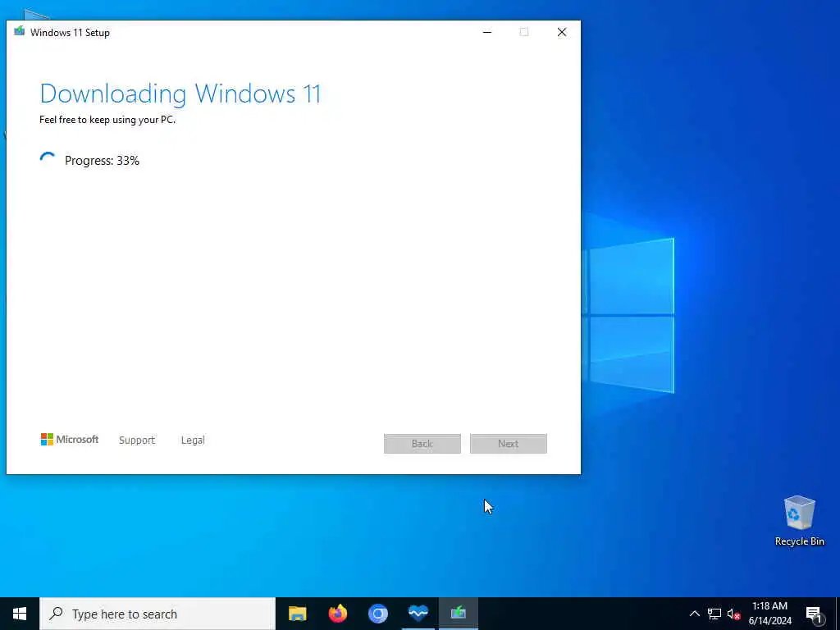This screenshot has width=840, height=630.
Task: Click the Downloading Windows 11 heading
Action: (x=180, y=94)
